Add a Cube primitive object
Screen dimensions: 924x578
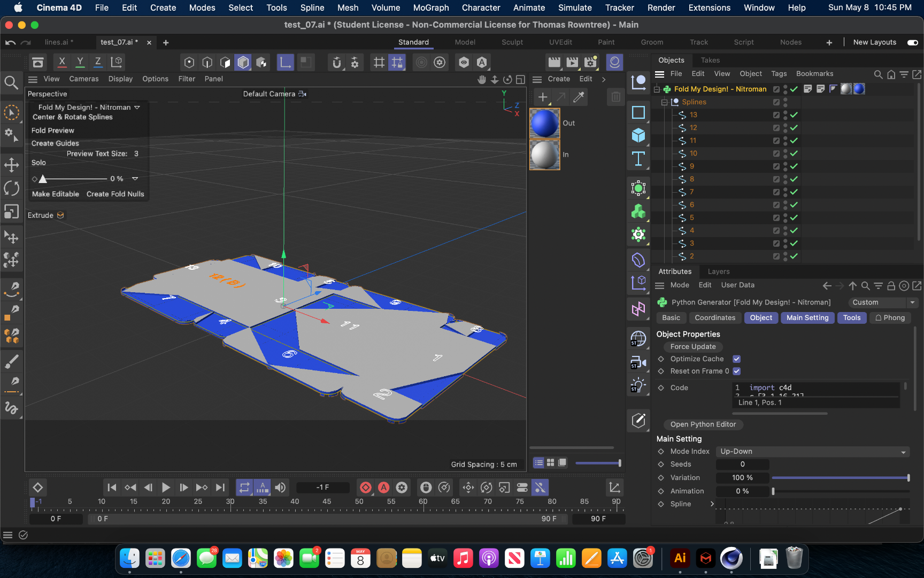pyautogui.click(x=638, y=135)
